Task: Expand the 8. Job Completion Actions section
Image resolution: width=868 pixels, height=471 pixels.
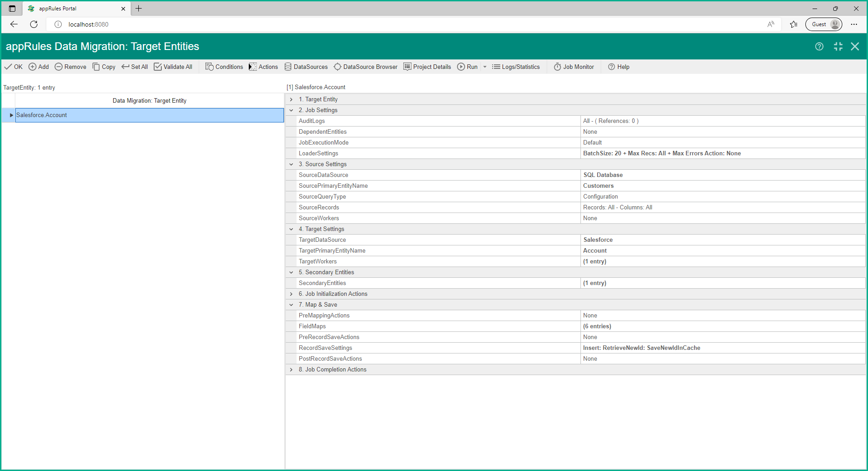Action: click(x=291, y=370)
